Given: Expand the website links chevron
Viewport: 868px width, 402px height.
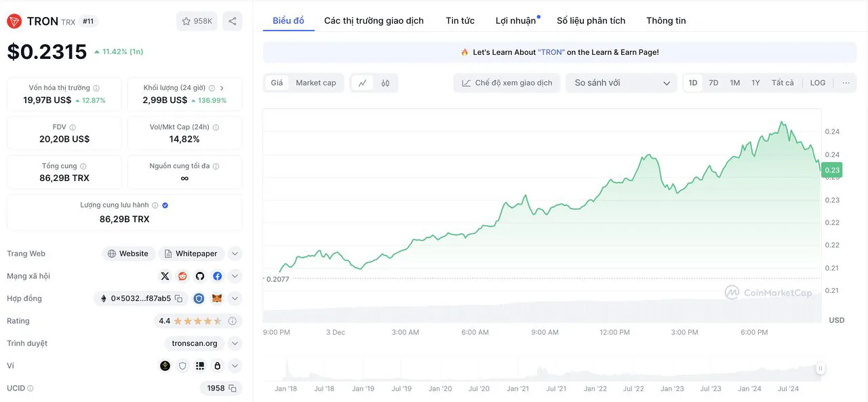Looking at the screenshot, I should pos(235,254).
